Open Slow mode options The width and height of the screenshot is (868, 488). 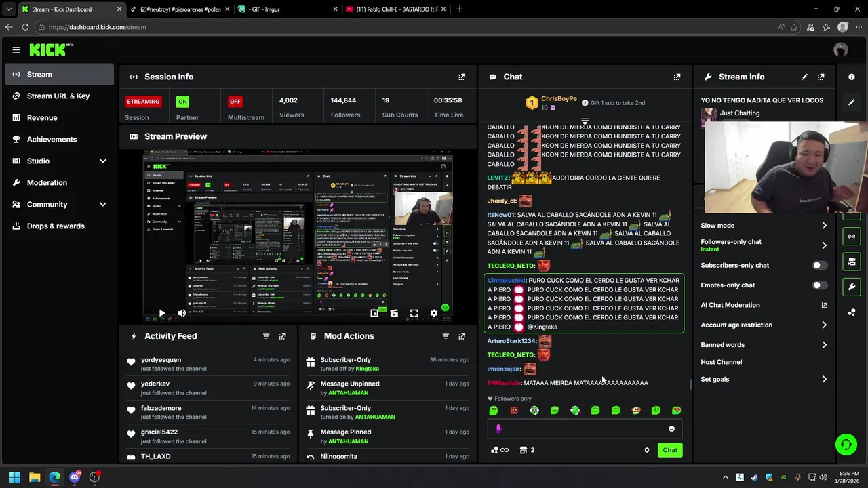764,226
